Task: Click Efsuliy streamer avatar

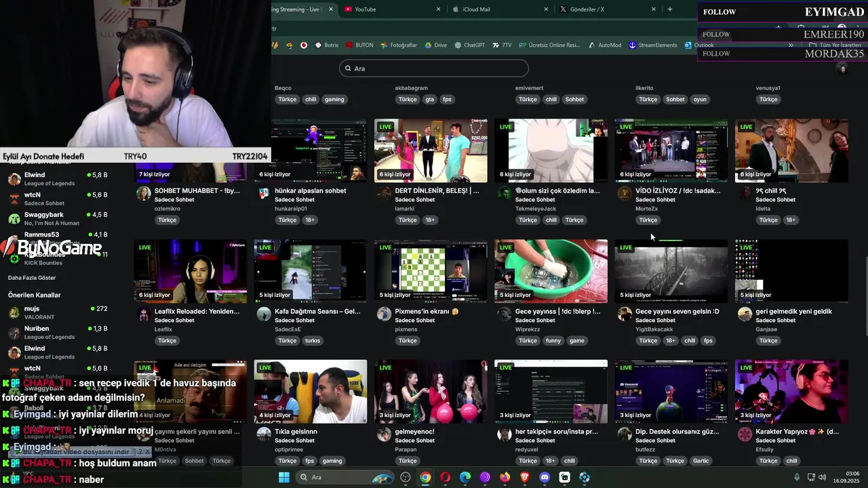Action: [745, 434]
